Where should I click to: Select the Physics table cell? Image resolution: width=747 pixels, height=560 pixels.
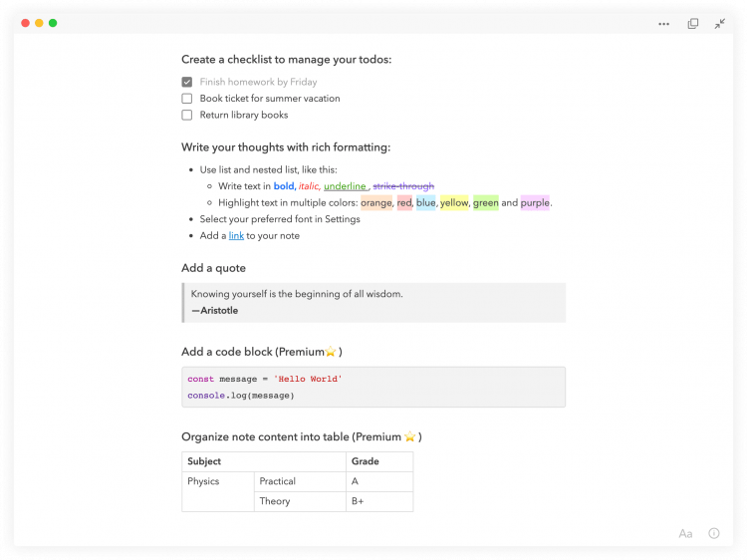pyautogui.click(x=218, y=491)
